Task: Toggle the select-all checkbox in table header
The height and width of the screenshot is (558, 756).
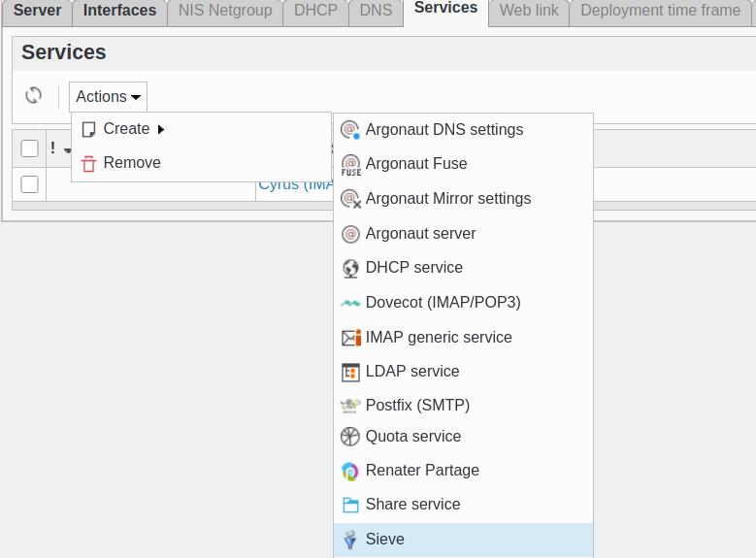Action: pos(29,148)
